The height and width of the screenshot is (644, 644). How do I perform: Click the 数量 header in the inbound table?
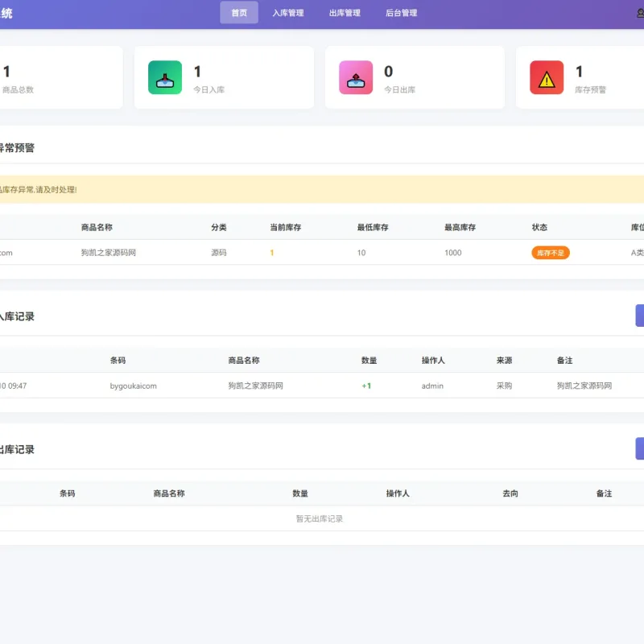(x=369, y=360)
